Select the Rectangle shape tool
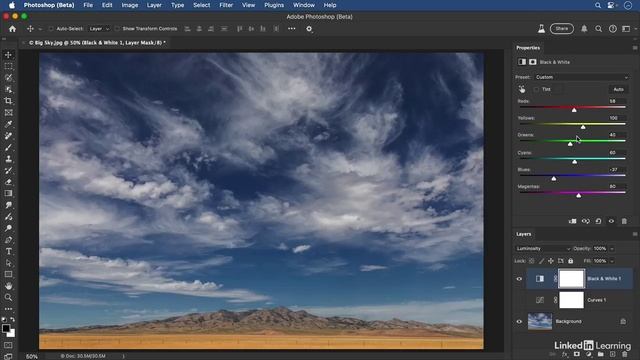 [8, 274]
